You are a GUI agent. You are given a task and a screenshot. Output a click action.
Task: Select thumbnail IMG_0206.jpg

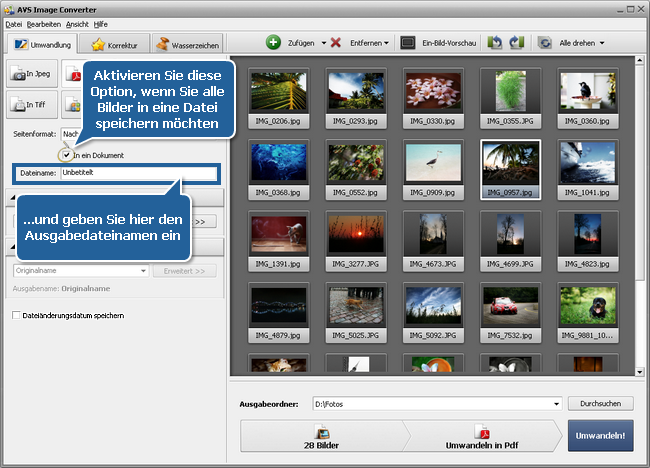point(279,99)
